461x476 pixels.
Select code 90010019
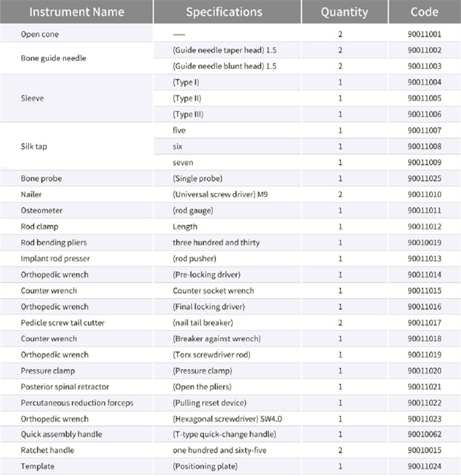[424, 243]
